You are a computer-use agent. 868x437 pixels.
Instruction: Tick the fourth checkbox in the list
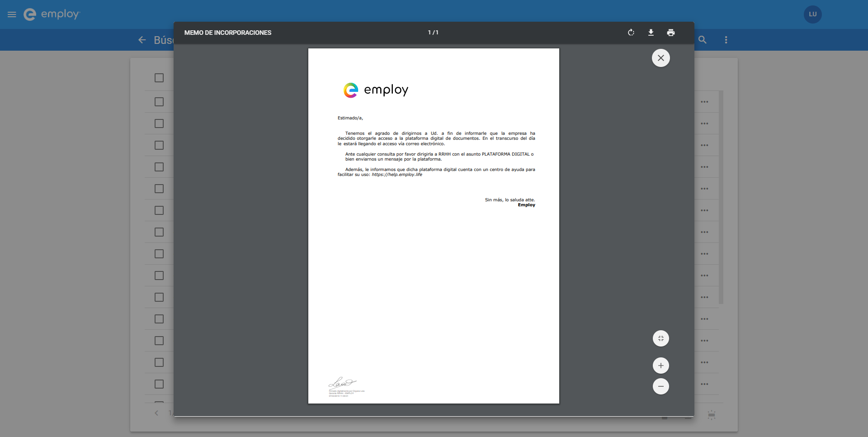click(x=159, y=145)
